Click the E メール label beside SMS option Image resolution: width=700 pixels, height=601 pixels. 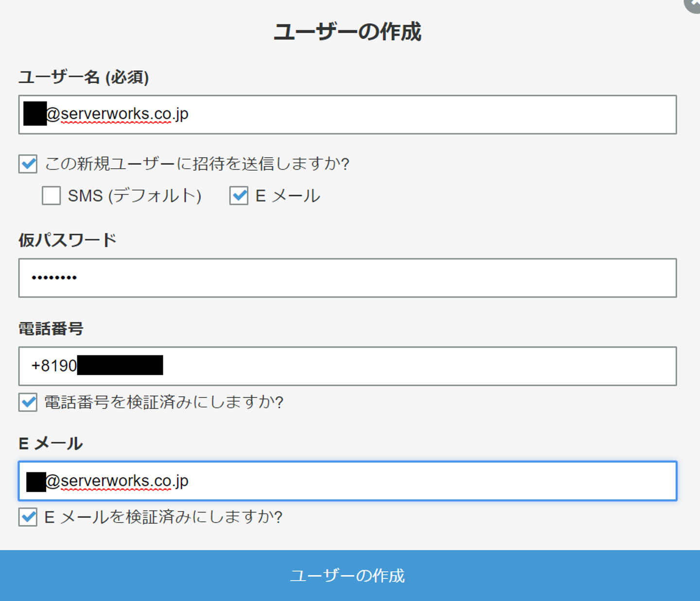pos(288,196)
